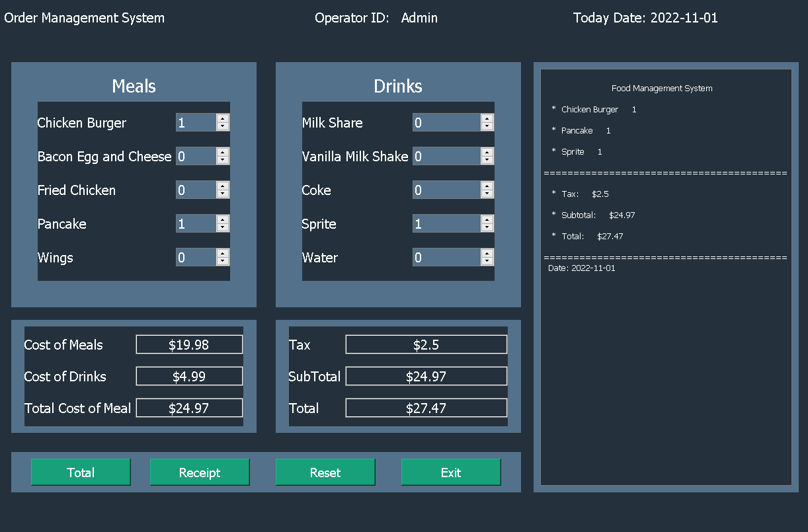The height and width of the screenshot is (532, 808).
Task: Click the Fried Chicken spinner up arrow
Action: tap(223, 186)
